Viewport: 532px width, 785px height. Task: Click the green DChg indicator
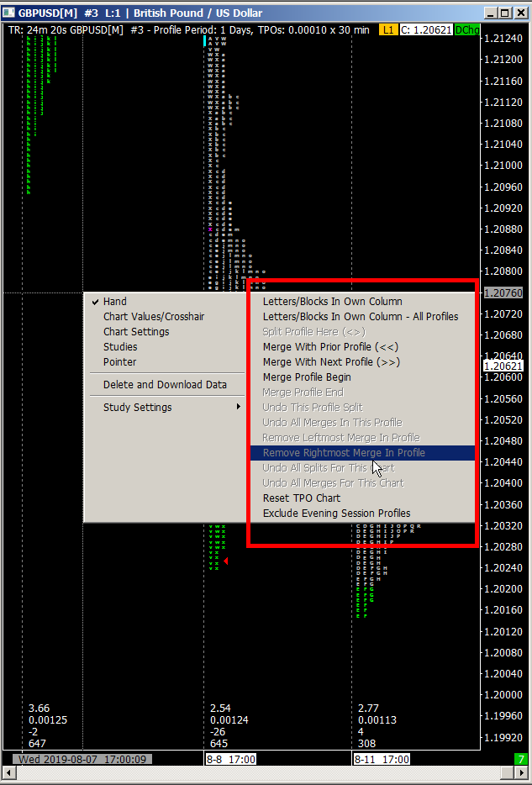tap(466, 30)
